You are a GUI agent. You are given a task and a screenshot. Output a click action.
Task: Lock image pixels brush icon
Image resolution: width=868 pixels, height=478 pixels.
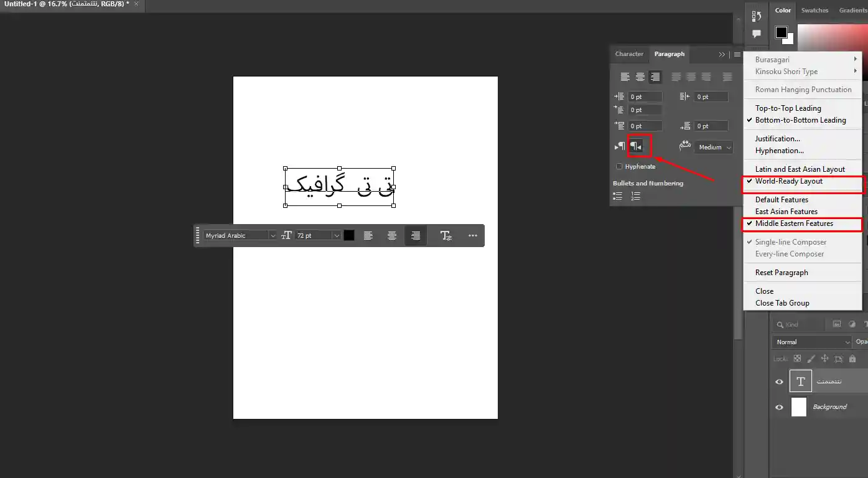(x=811, y=358)
